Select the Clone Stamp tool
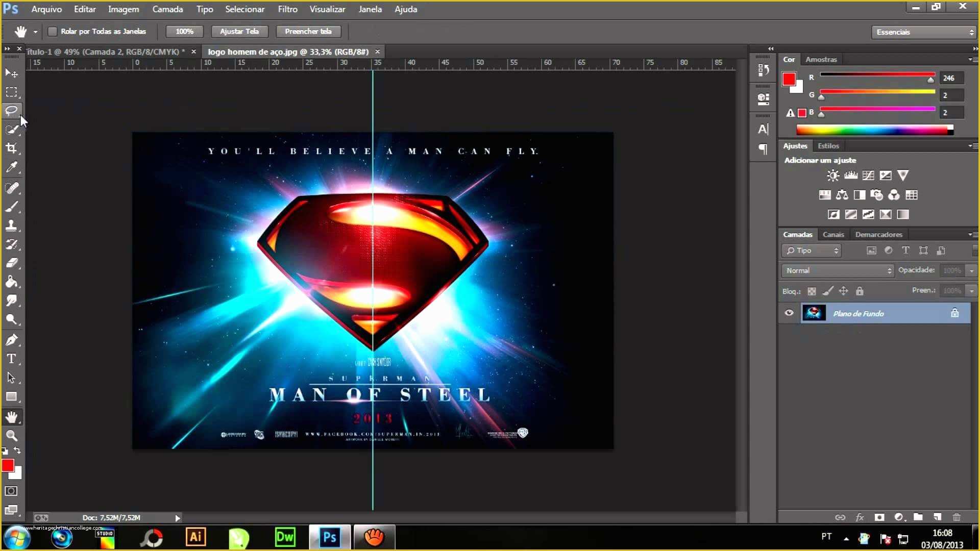 point(11,226)
